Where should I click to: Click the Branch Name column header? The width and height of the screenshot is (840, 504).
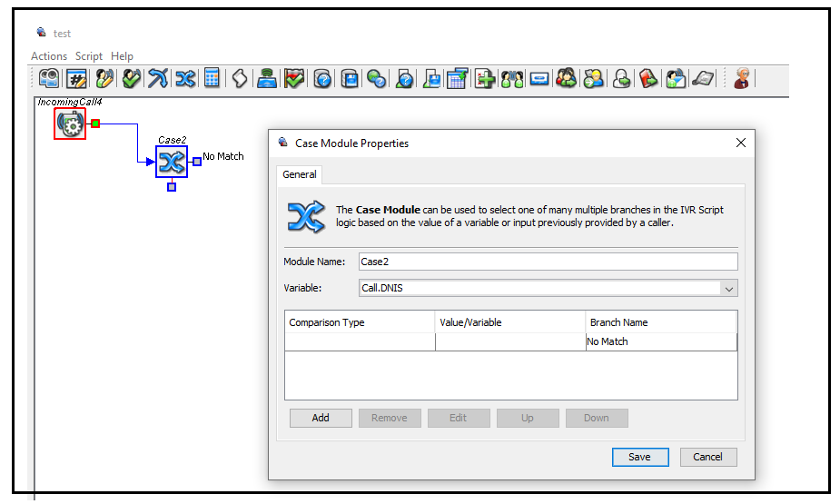(x=661, y=322)
